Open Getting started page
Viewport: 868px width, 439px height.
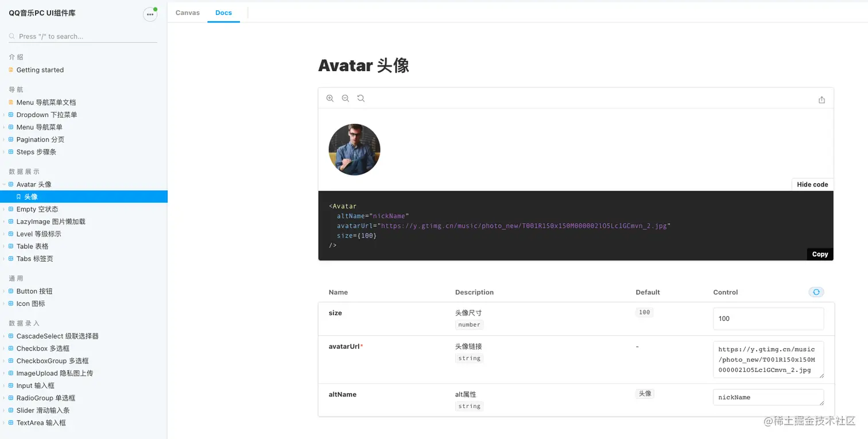click(40, 70)
